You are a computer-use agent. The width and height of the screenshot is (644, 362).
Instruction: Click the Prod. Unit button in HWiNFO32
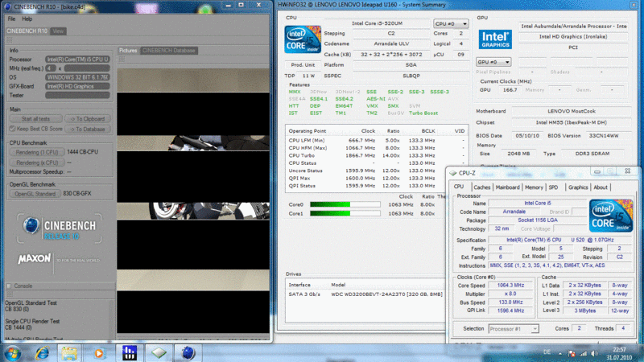[303, 65]
